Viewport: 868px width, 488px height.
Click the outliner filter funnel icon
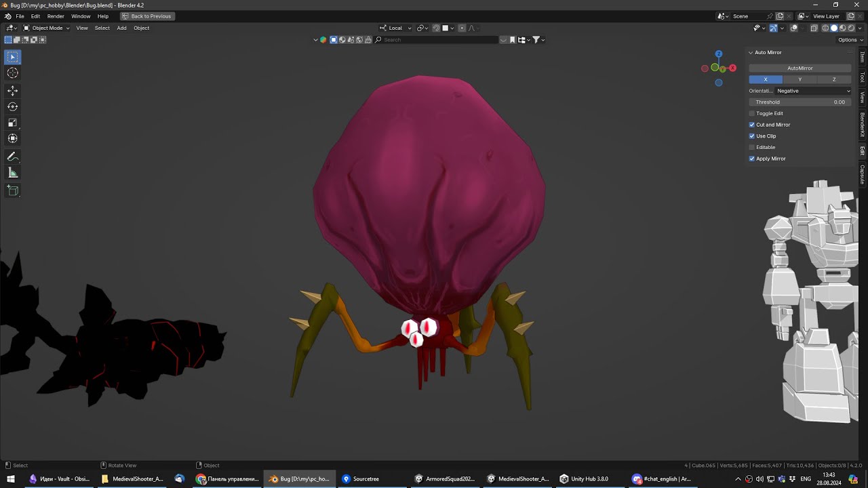point(536,40)
